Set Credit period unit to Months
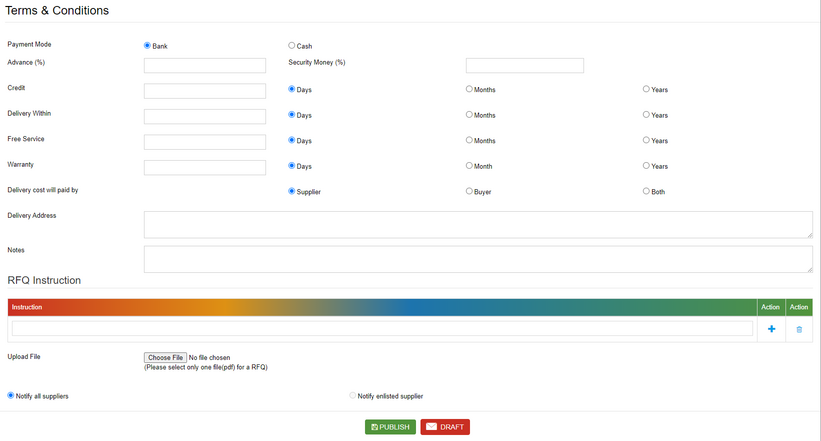This screenshot has width=821, height=441. 470,89
